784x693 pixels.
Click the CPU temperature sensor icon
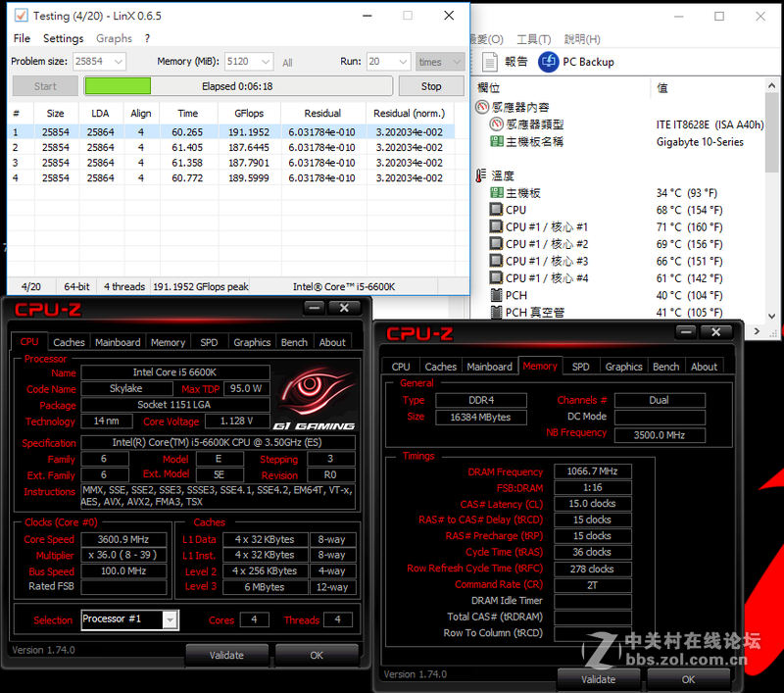click(x=496, y=210)
